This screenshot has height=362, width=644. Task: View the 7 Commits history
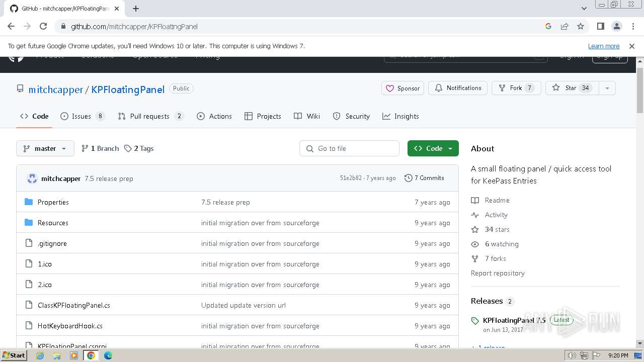point(424,178)
